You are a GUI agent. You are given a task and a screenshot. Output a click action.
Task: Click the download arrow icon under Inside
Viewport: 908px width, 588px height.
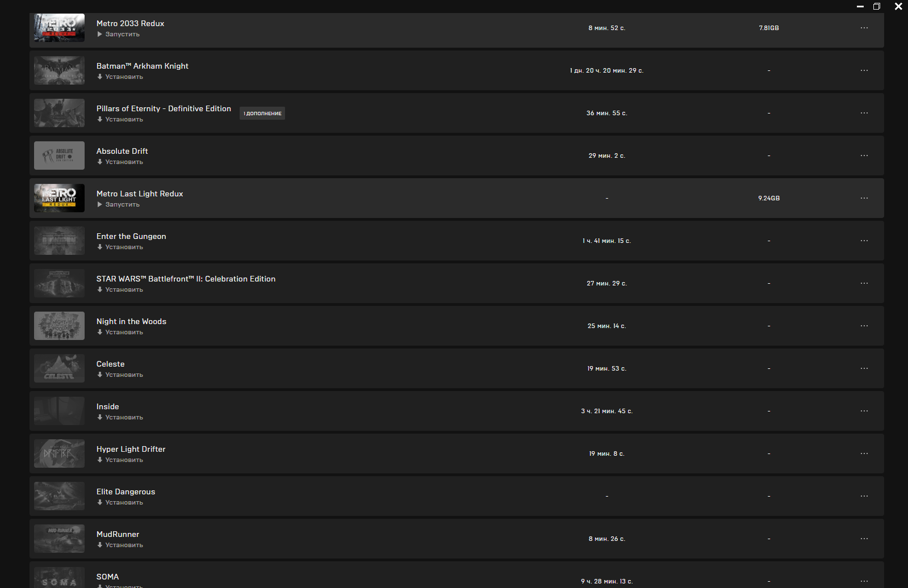pyautogui.click(x=100, y=417)
